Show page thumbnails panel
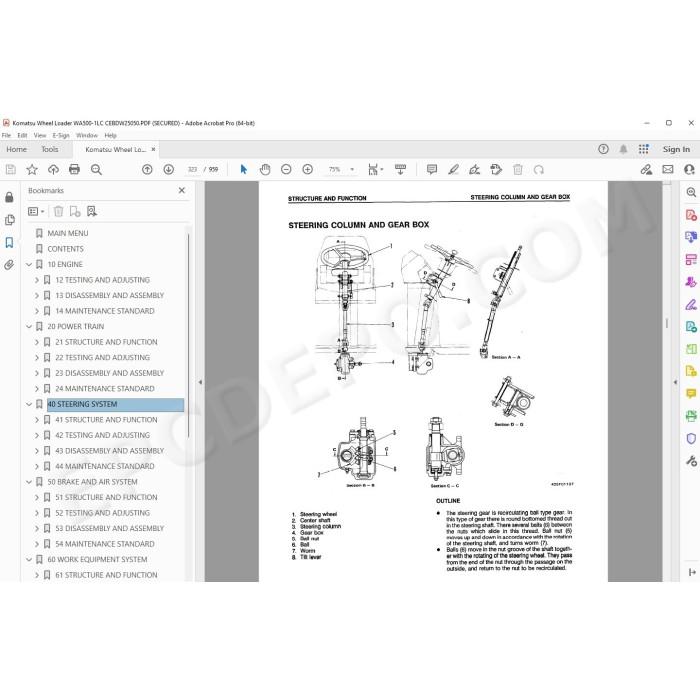 coord(9,220)
